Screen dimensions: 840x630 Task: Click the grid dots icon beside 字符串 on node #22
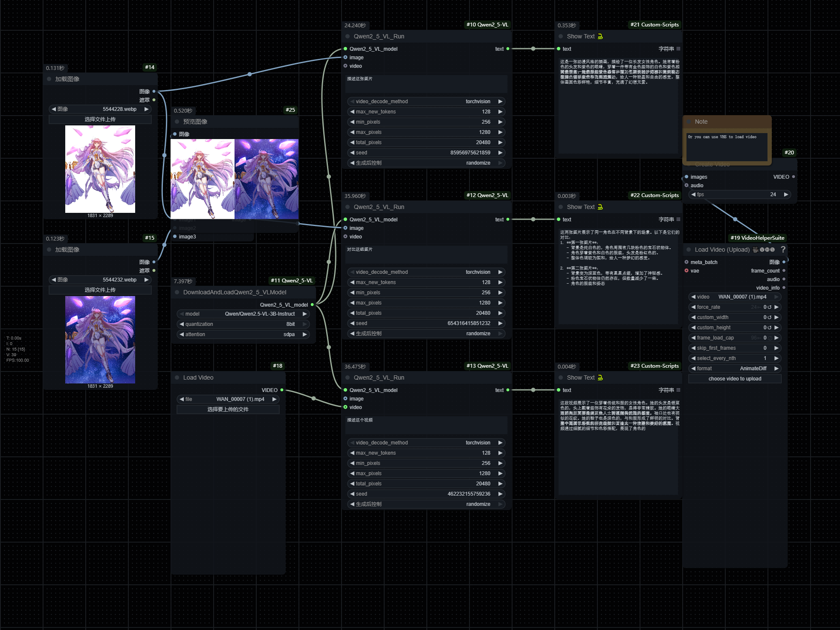[x=678, y=219]
